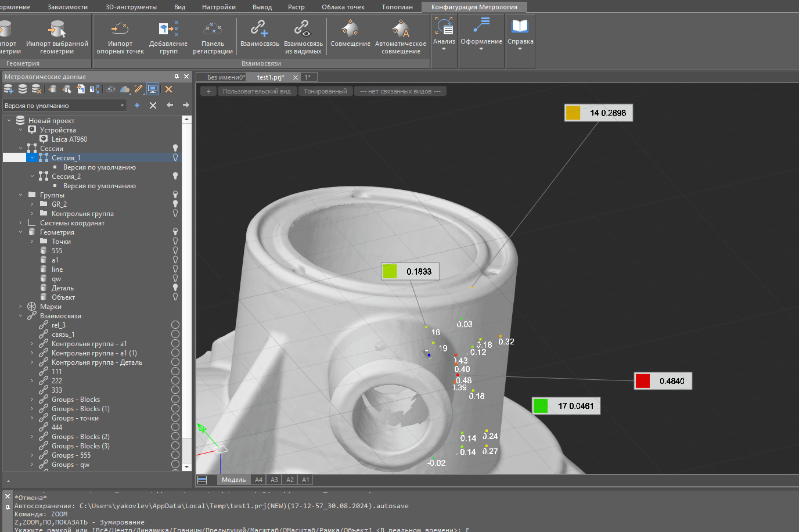Select Relationship from visible tool
Viewport: 799px width, 532px height.
click(x=303, y=29)
